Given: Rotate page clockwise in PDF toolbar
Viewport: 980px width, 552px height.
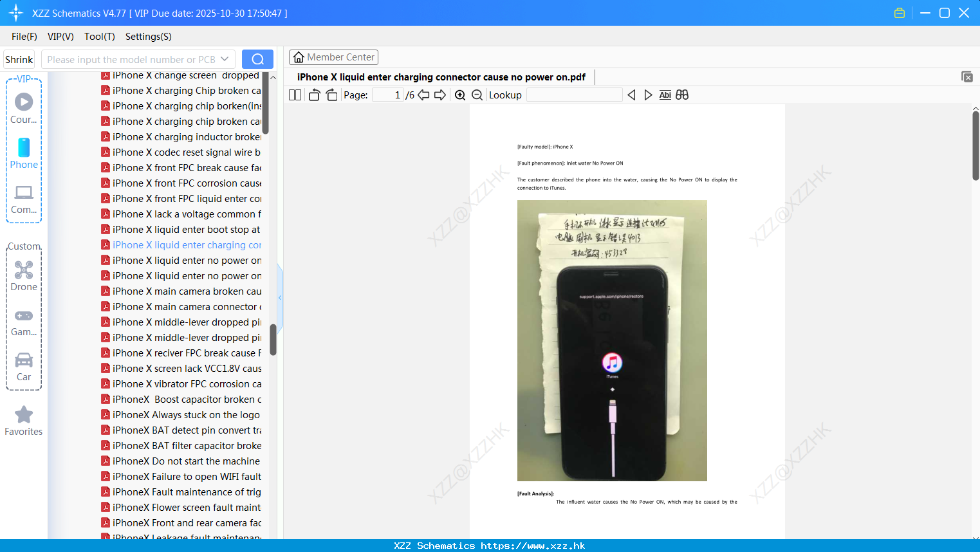Looking at the screenshot, I should pos(331,95).
